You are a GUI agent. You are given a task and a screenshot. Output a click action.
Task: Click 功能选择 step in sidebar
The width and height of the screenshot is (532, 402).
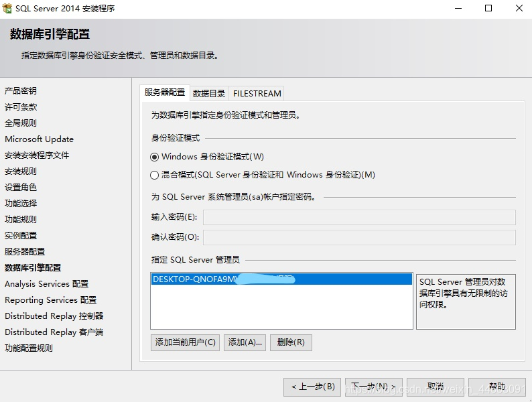pos(21,204)
